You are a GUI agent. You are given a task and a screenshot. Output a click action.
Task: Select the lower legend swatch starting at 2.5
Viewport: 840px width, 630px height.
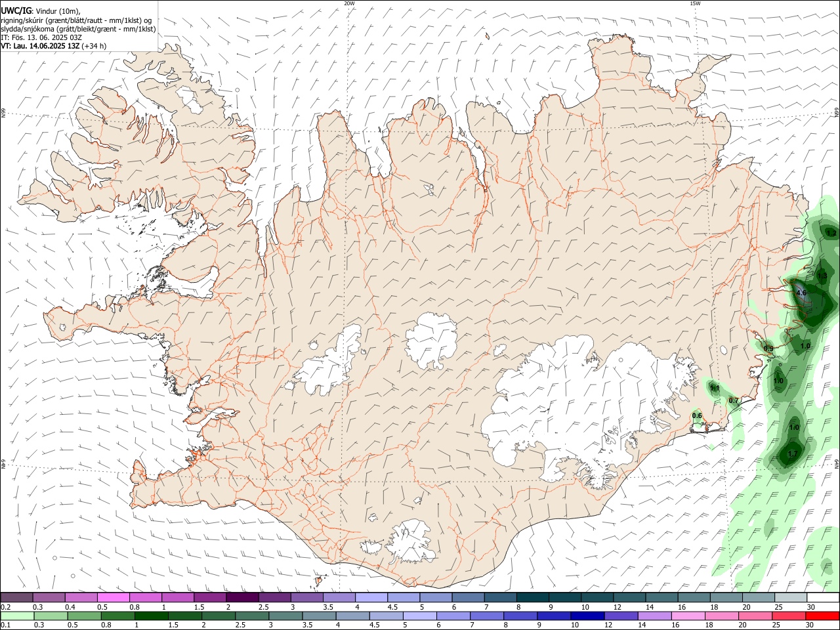[x=252, y=616]
